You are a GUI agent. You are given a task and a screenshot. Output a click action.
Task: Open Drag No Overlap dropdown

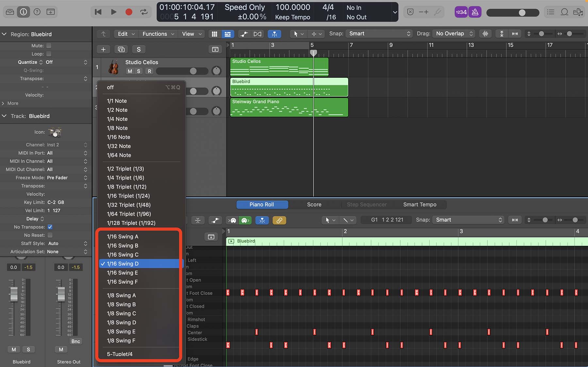pyautogui.click(x=454, y=34)
